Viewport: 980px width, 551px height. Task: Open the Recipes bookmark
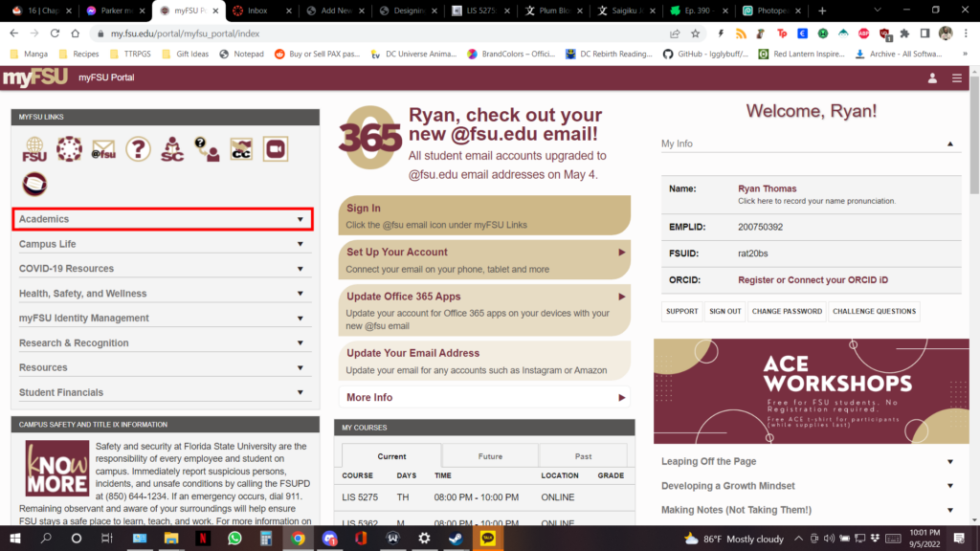(x=78, y=55)
